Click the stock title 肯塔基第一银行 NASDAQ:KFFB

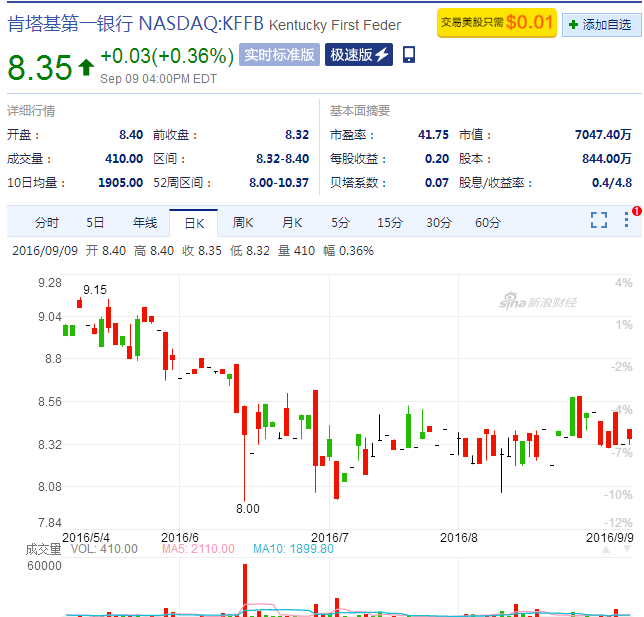coord(136,24)
